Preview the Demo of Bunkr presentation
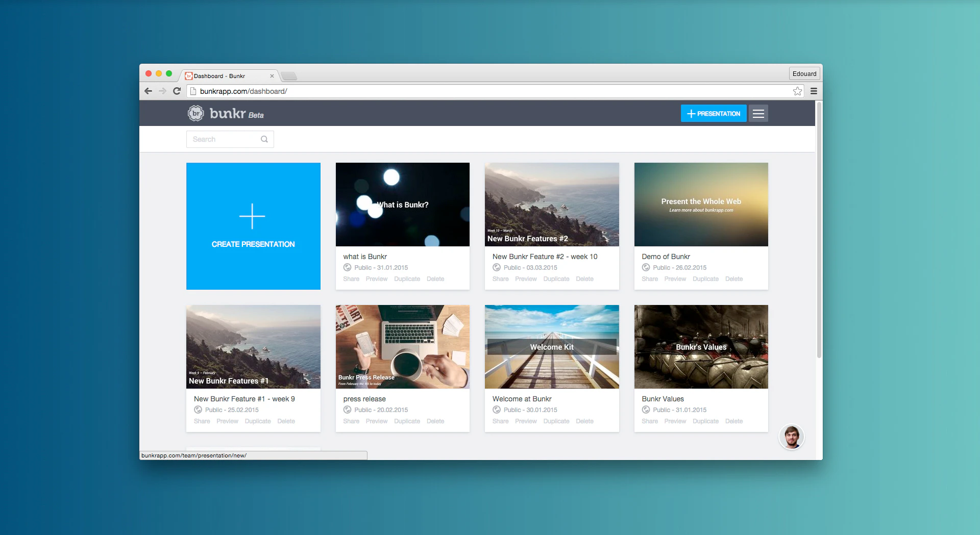Screen dimensions: 980x535 pyautogui.click(x=675, y=279)
